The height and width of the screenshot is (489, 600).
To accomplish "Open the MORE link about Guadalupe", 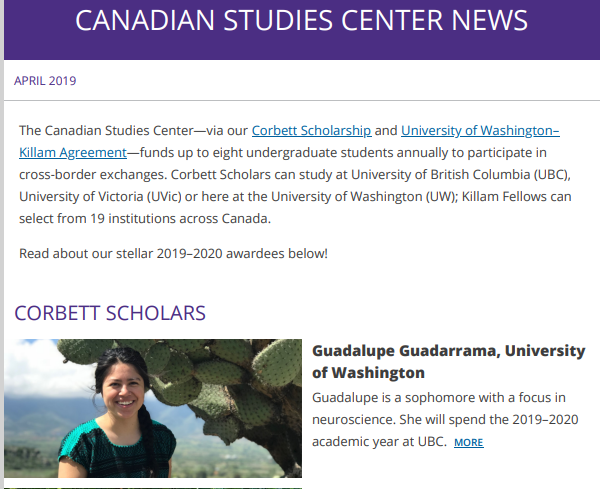I will [x=468, y=442].
